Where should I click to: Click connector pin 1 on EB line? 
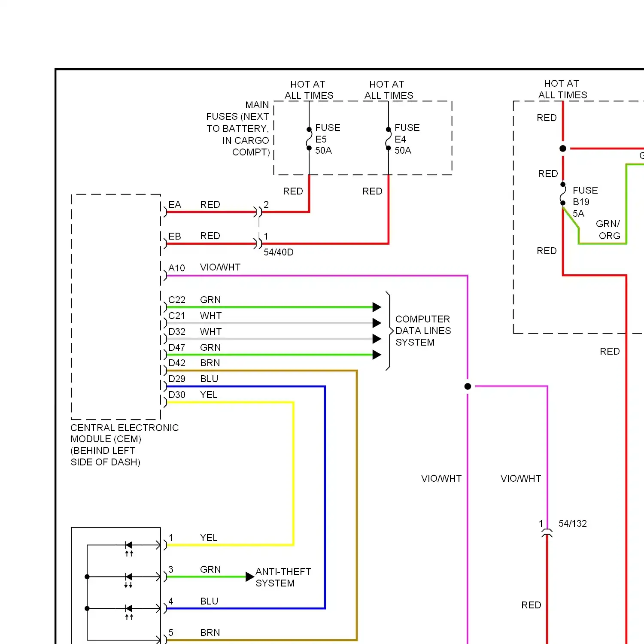(x=258, y=243)
